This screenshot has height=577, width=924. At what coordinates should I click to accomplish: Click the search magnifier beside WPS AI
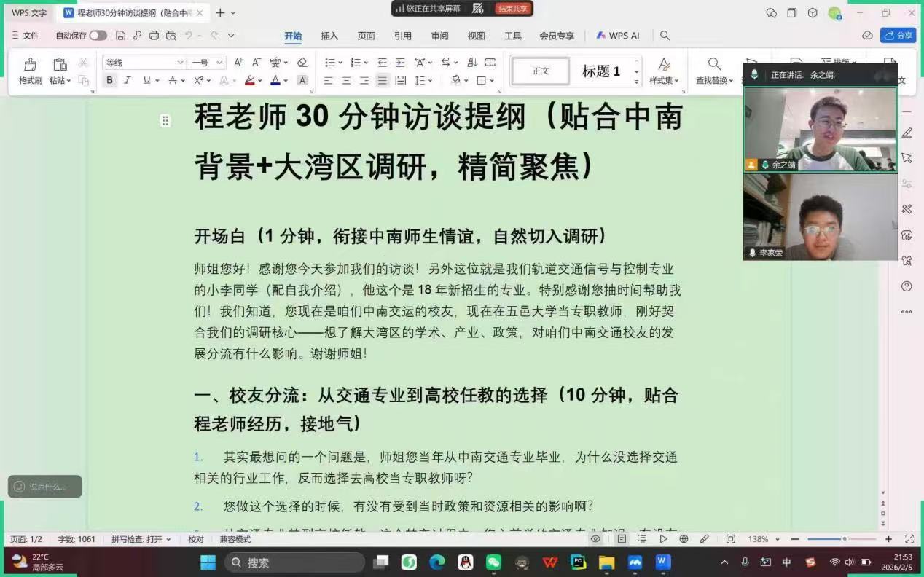[665, 36]
